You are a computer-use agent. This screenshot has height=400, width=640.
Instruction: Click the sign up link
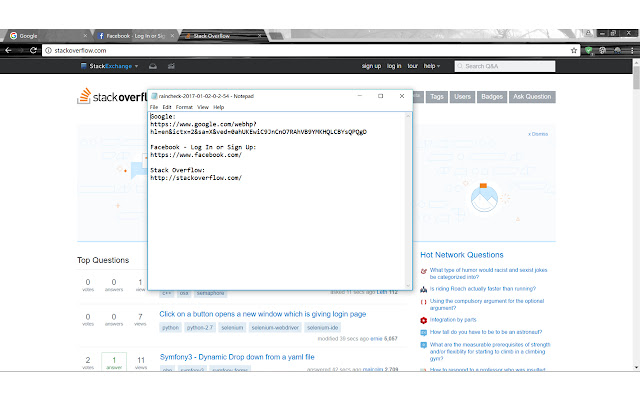(371, 66)
